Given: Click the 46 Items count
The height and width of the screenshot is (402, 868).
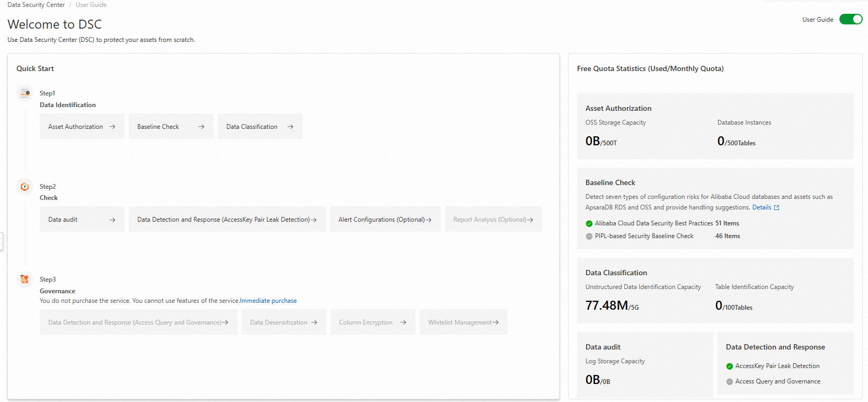Looking at the screenshot, I should pyautogui.click(x=728, y=236).
